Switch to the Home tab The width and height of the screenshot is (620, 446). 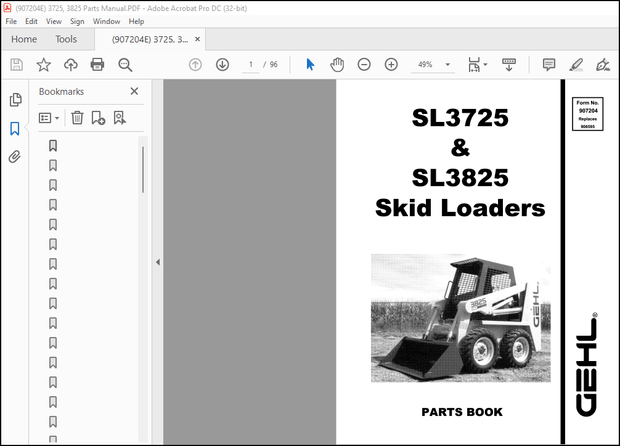point(24,39)
